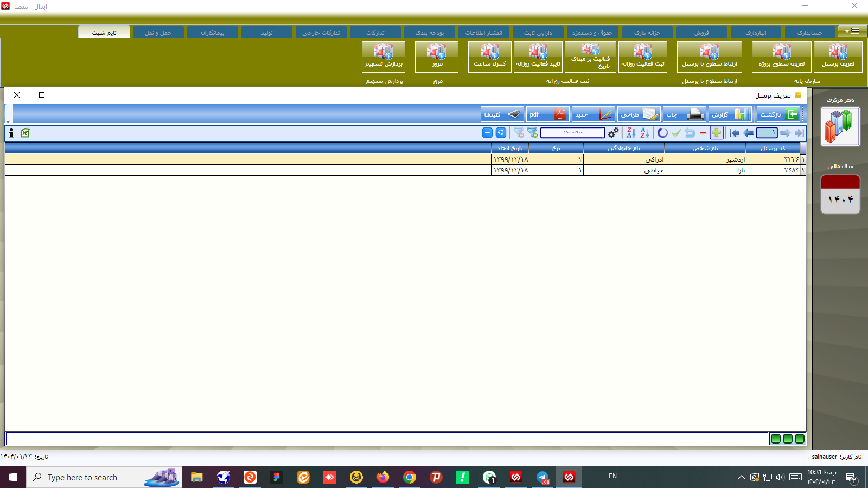Select the طراحی (Design) toolbar icon
The height and width of the screenshot is (488, 868).
pyautogui.click(x=639, y=114)
